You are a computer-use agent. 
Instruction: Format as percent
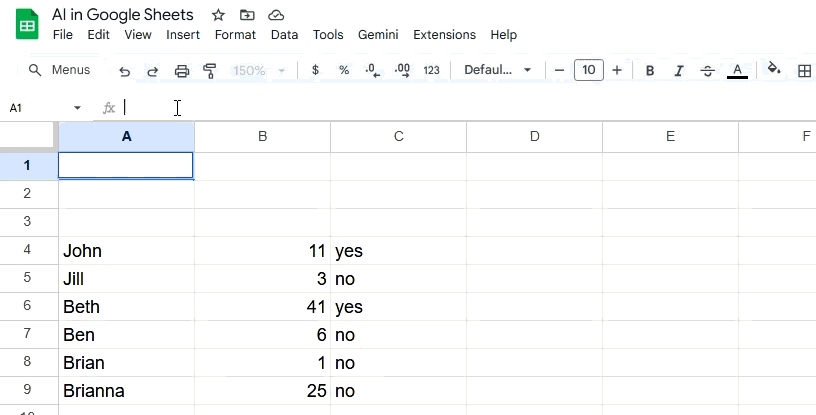344,70
